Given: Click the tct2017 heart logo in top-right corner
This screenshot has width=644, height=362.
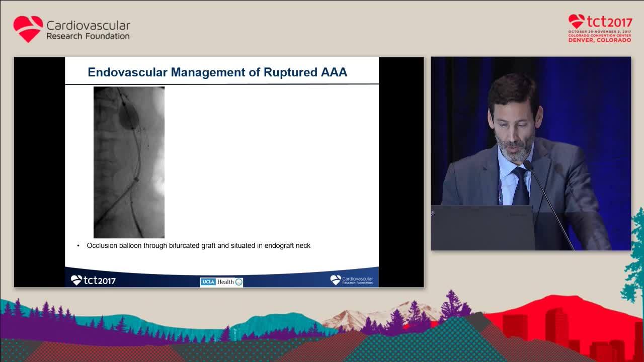Looking at the screenshot, I should coord(577,22).
